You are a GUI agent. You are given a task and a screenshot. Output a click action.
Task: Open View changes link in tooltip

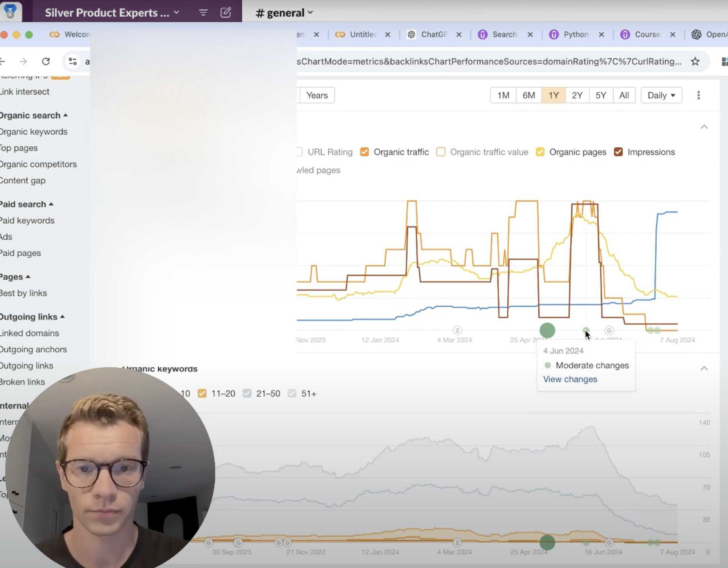click(x=570, y=379)
